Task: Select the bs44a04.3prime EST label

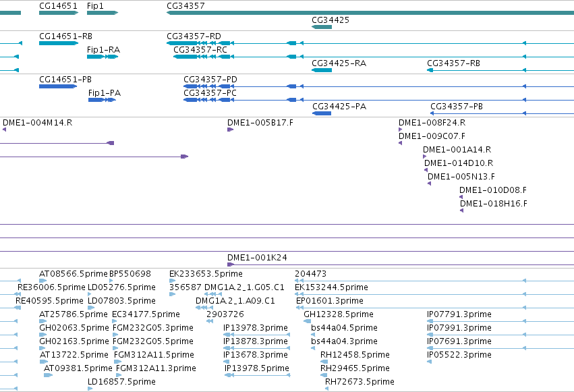Action: [344, 341]
